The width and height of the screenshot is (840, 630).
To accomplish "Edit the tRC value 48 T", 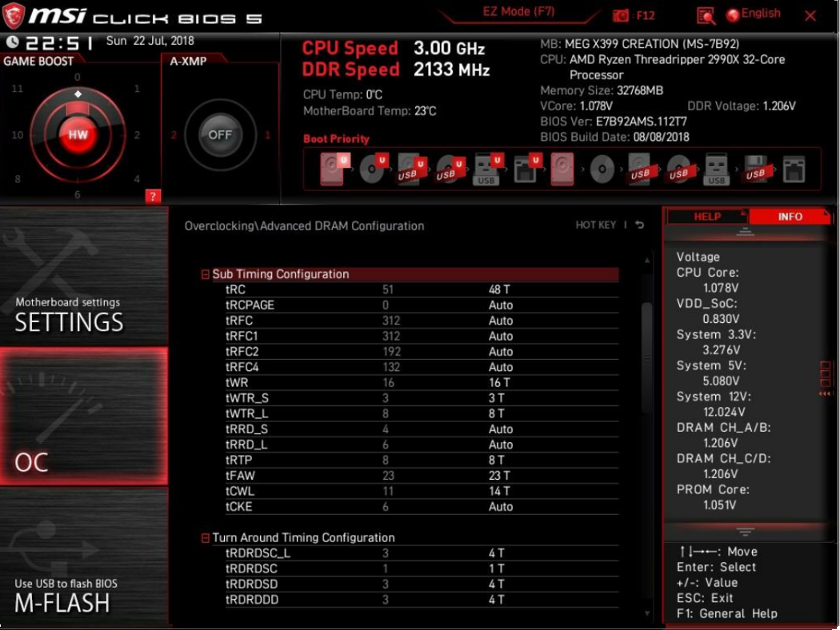I will coord(499,289).
